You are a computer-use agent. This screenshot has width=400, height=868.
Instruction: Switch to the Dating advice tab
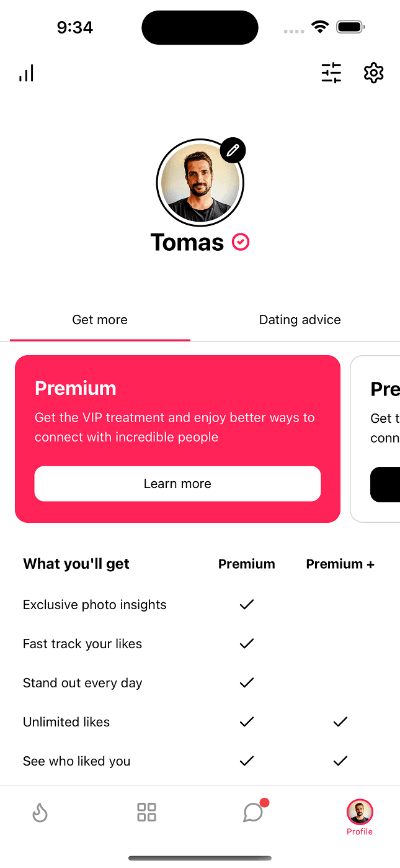tap(300, 320)
